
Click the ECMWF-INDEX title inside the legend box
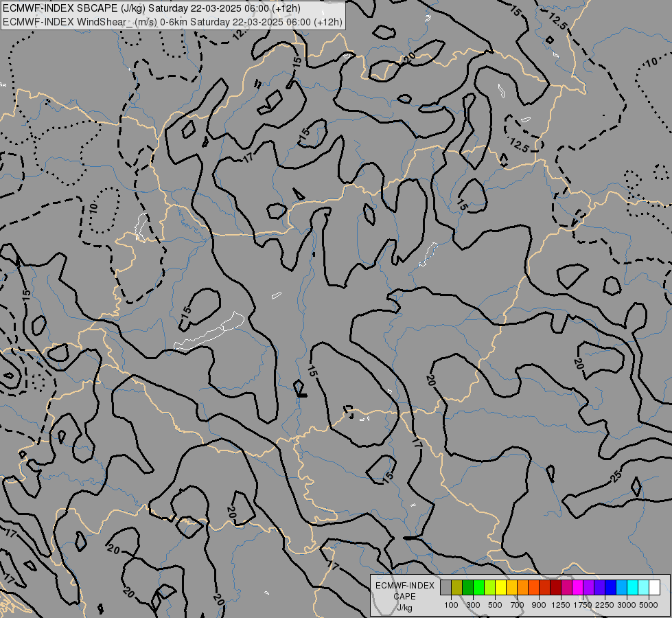(404, 586)
